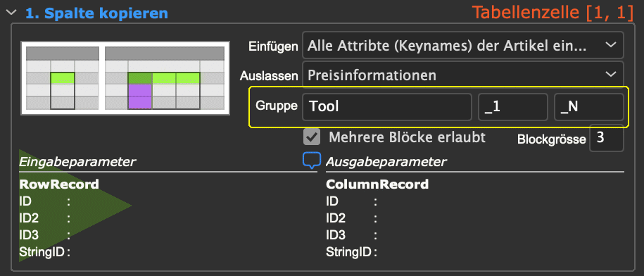644x276 pixels.
Task: Open the Einfügen dropdown
Action: point(463,45)
